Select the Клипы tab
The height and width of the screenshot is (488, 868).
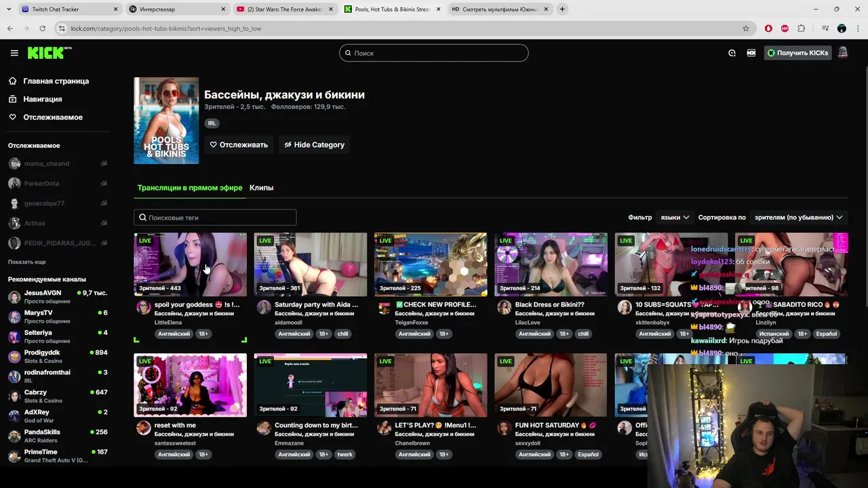tap(261, 188)
